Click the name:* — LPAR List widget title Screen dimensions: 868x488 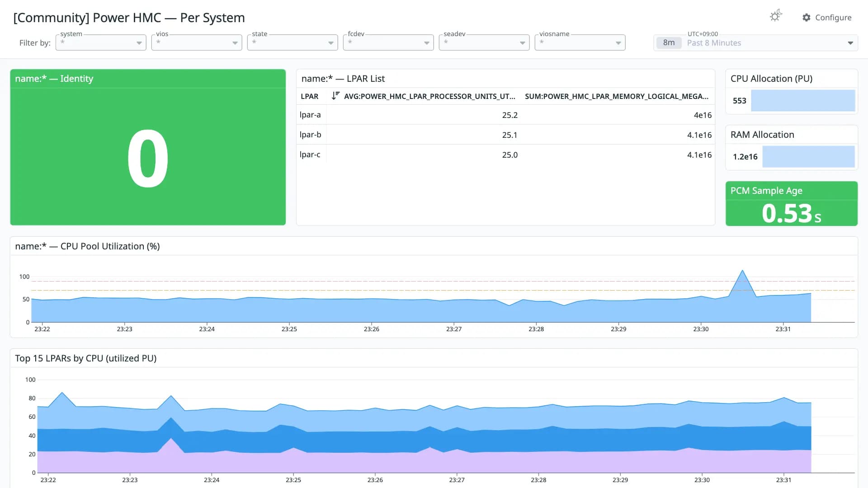click(x=343, y=79)
